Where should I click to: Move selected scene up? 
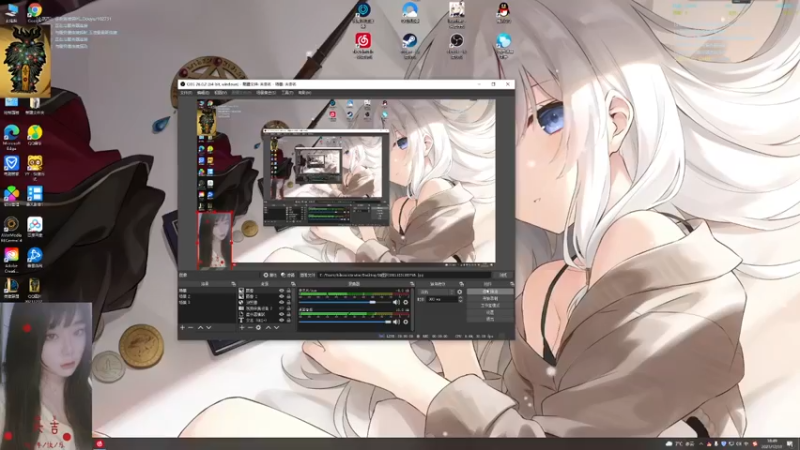pos(201,328)
